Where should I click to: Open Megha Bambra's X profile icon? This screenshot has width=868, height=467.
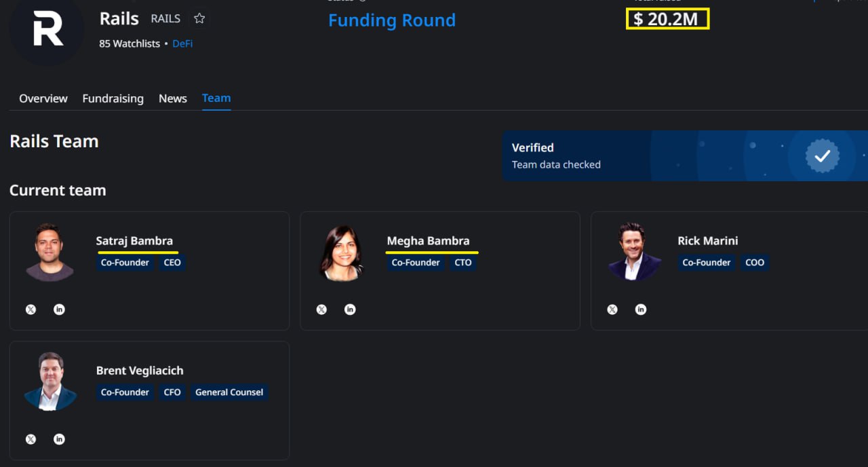pos(321,310)
